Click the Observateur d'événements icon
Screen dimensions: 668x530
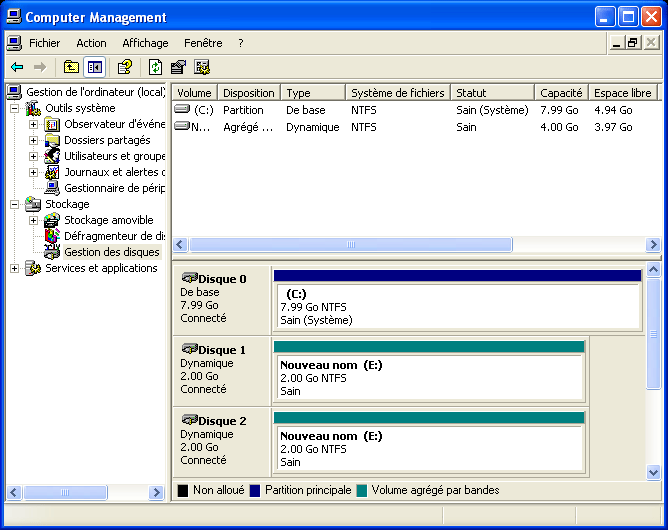coord(52,124)
